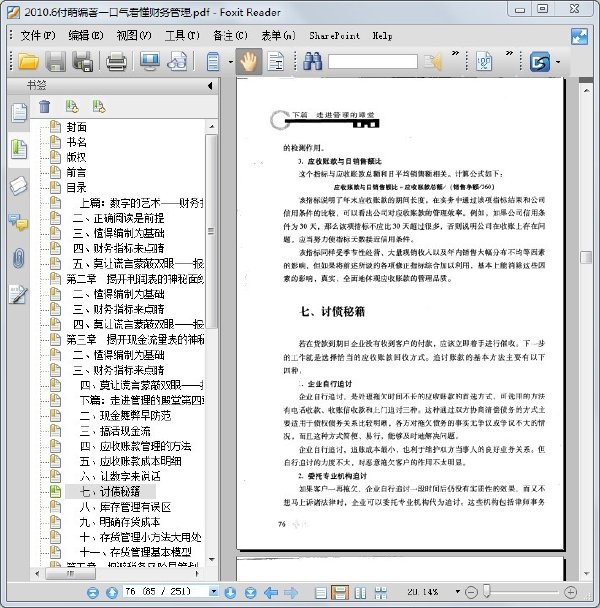This screenshot has height=608, width=600.
Task: Go to previous page arrow
Action: click(x=112, y=592)
